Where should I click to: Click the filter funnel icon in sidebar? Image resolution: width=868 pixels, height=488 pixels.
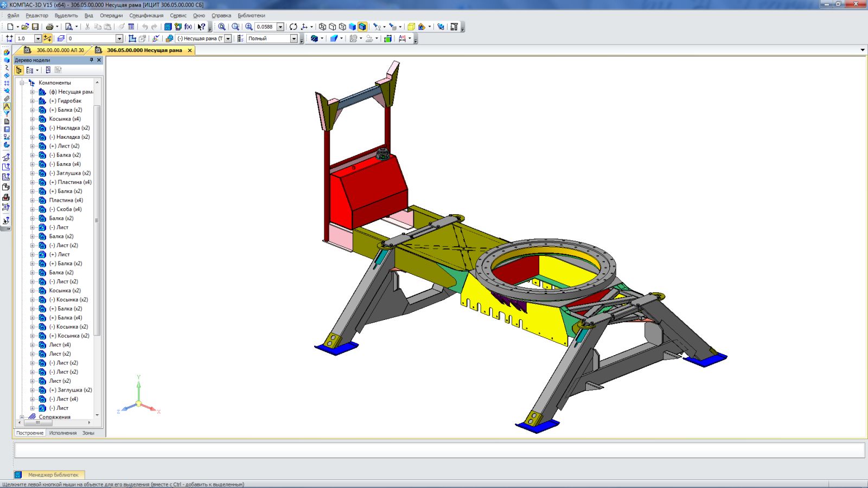pos(7,114)
